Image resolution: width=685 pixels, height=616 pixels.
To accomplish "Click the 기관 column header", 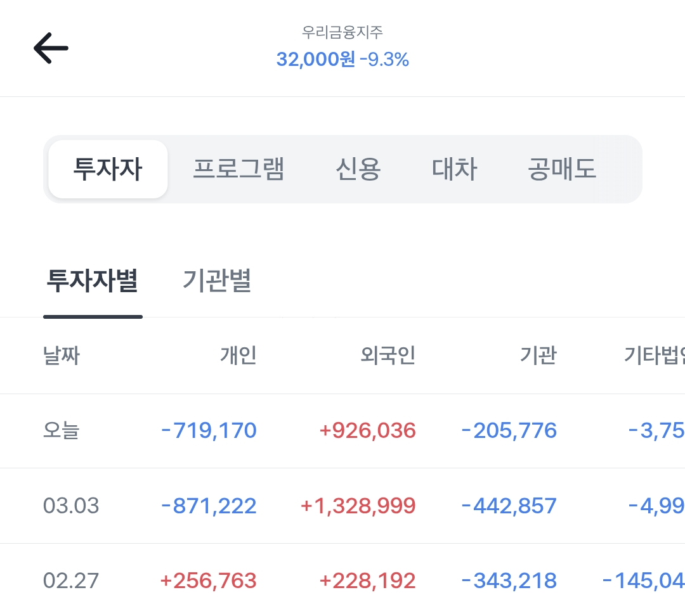I will (538, 356).
